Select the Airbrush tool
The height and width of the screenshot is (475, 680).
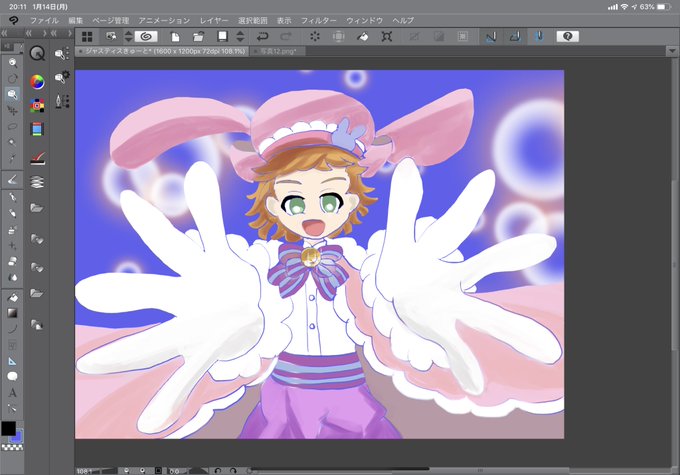pos(13,229)
